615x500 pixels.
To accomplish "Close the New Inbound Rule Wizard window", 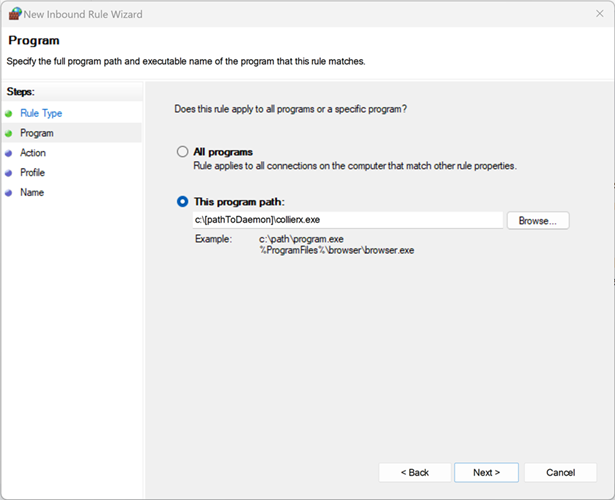I will 600,14.
